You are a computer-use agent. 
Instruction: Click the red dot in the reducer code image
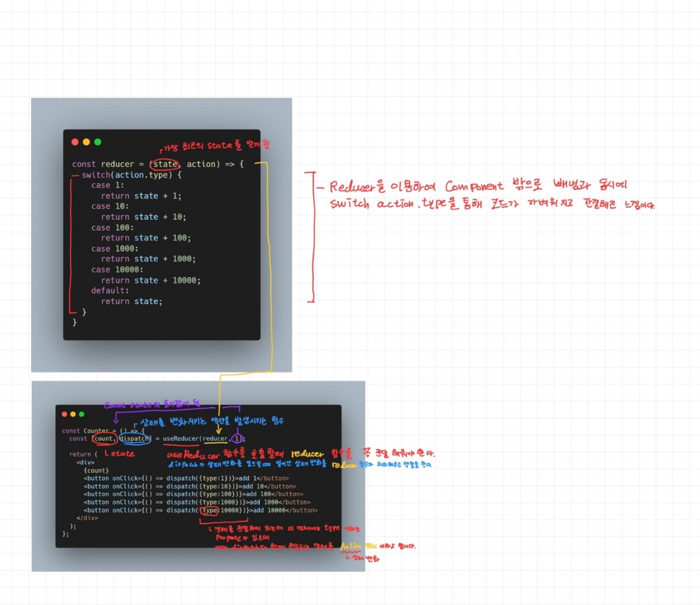[75, 142]
